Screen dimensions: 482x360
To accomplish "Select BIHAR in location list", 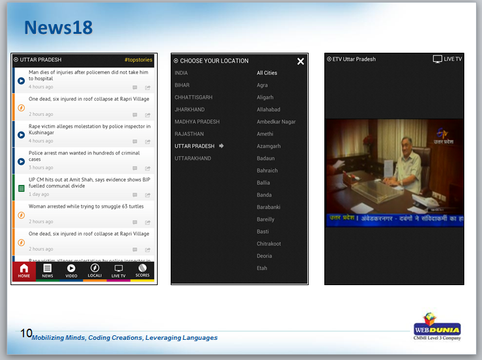I will point(182,85).
